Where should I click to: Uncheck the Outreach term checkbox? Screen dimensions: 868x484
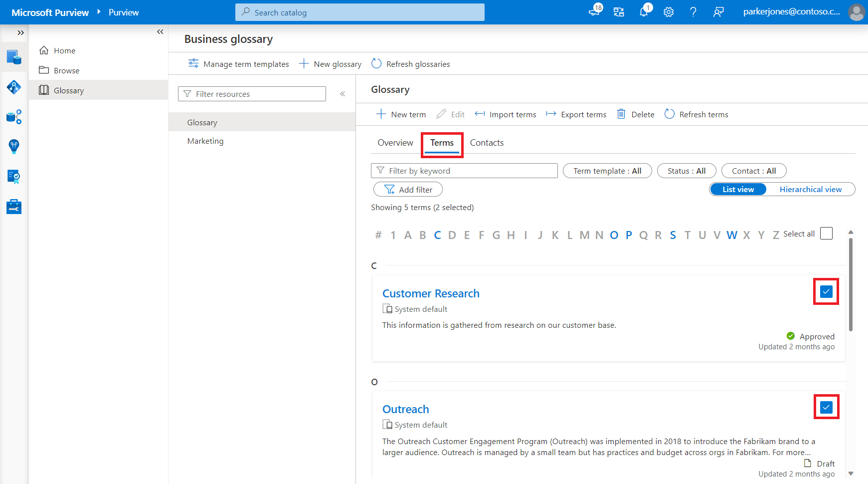(x=826, y=407)
